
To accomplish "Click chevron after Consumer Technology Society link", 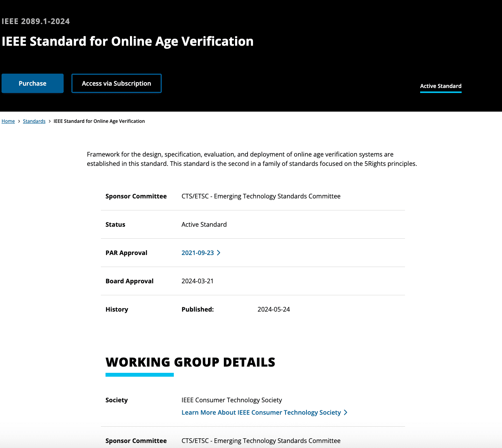I will [345, 412].
